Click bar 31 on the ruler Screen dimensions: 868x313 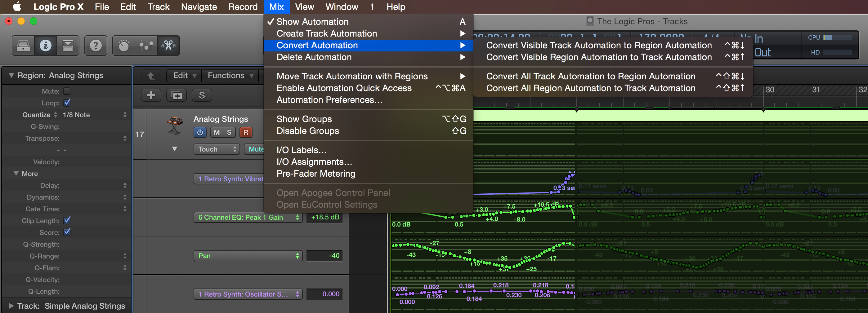(x=816, y=90)
